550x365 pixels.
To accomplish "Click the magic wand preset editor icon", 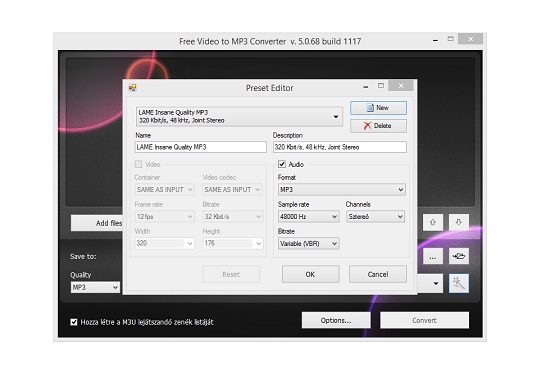I will coord(458,283).
